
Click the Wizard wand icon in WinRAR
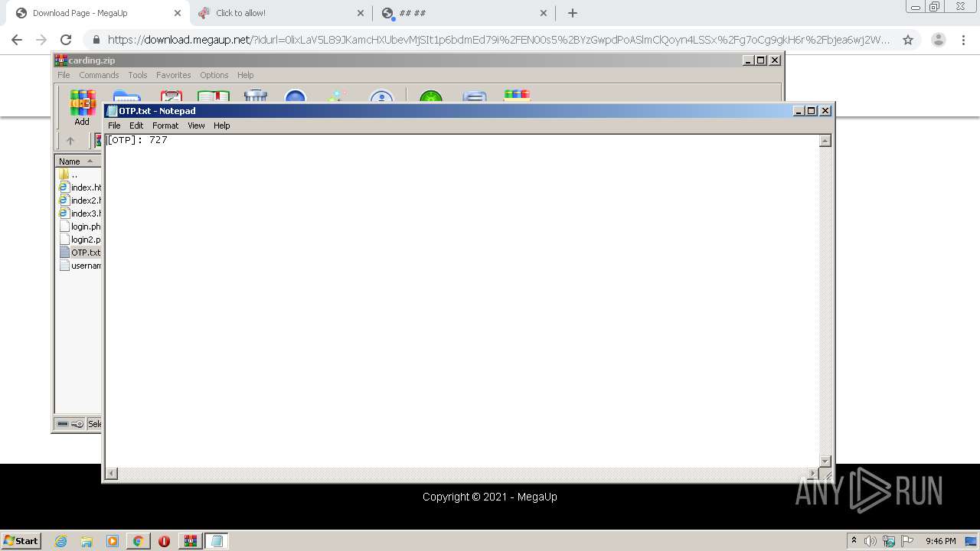[338, 96]
